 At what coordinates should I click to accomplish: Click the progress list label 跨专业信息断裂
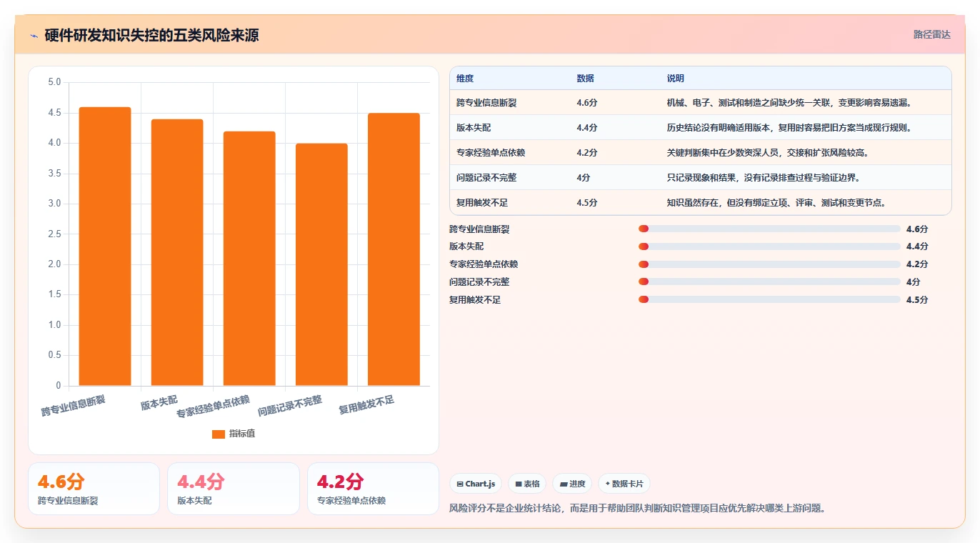coord(479,229)
